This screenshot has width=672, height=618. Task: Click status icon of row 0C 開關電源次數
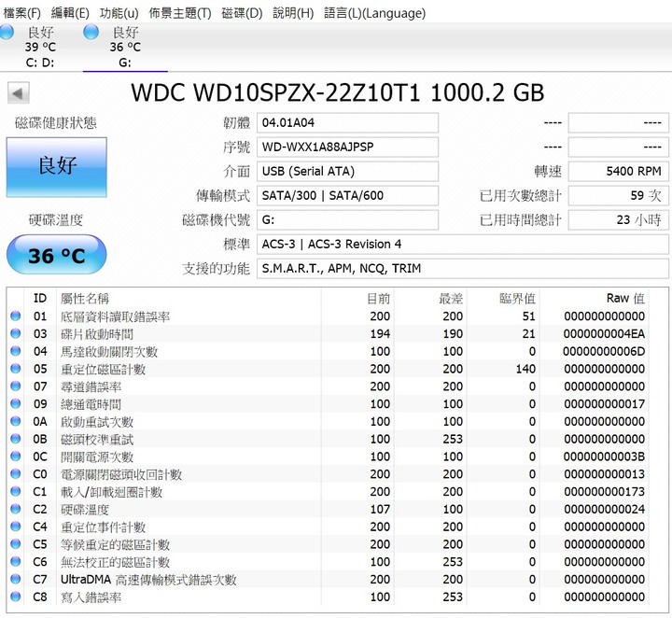[16, 456]
